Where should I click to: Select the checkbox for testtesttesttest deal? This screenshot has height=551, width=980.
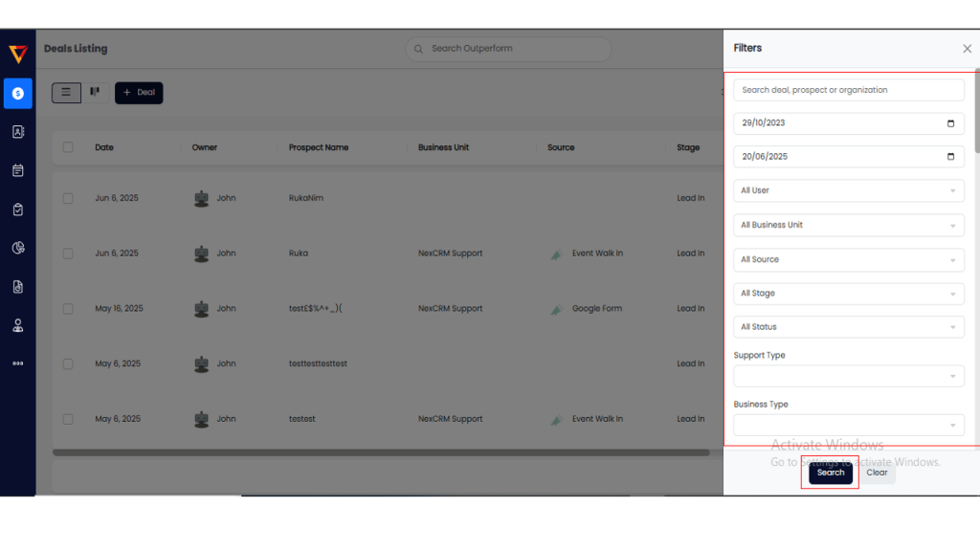click(68, 364)
